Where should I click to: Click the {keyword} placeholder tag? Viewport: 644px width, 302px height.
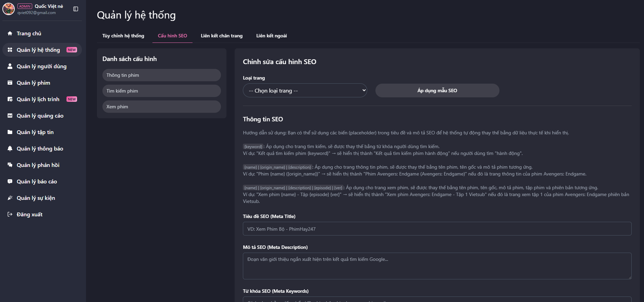coord(253,147)
